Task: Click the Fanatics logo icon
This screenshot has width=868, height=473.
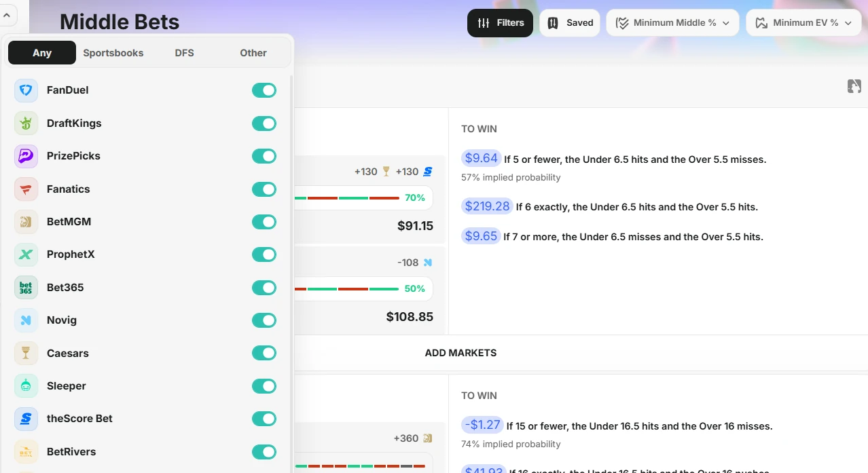Action: click(26, 189)
